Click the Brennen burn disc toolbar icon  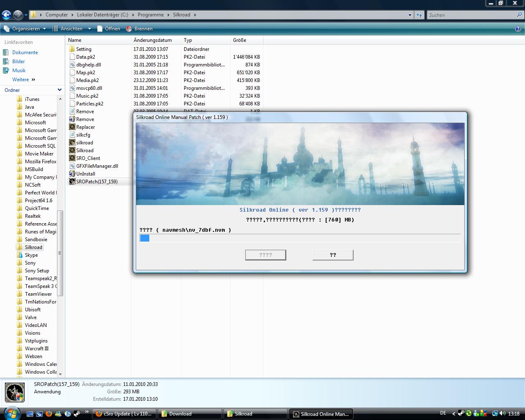point(129,29)
